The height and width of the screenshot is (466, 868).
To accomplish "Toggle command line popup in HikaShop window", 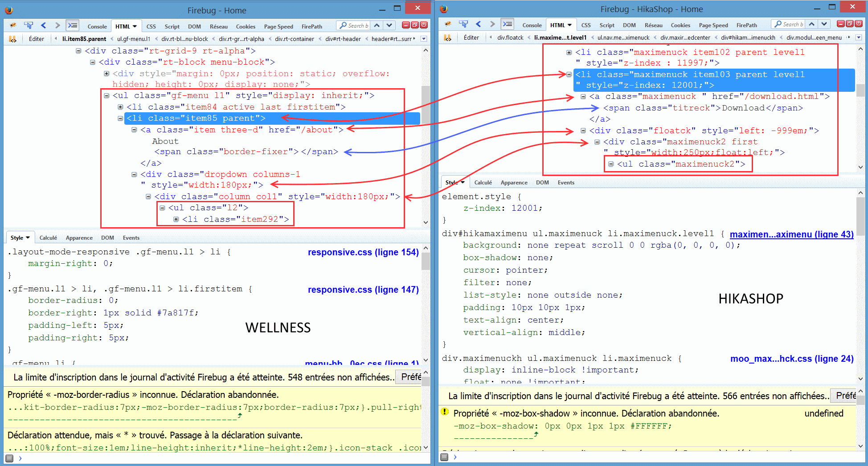I will (x=507, y=24).
